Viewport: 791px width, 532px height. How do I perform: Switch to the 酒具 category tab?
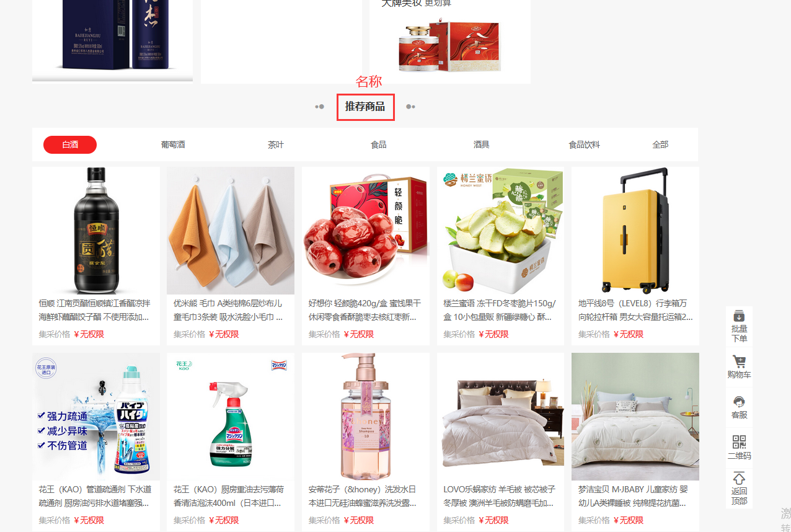tap(482, 144)
